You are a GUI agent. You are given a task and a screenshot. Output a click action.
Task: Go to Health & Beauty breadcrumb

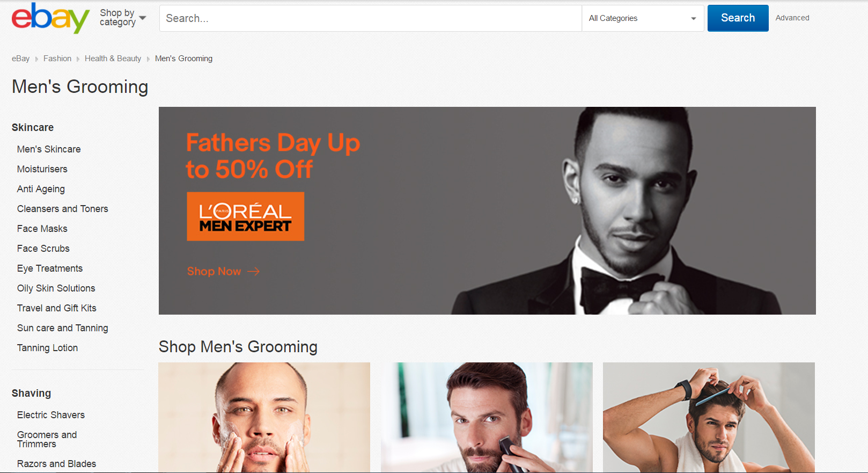coord(113,59)
